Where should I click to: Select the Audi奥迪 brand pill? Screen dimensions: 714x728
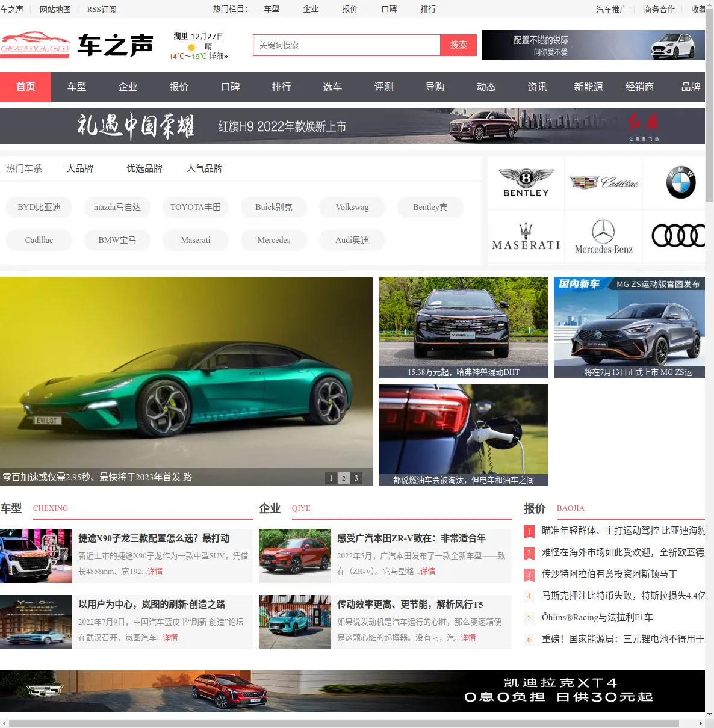pos(352,240)
